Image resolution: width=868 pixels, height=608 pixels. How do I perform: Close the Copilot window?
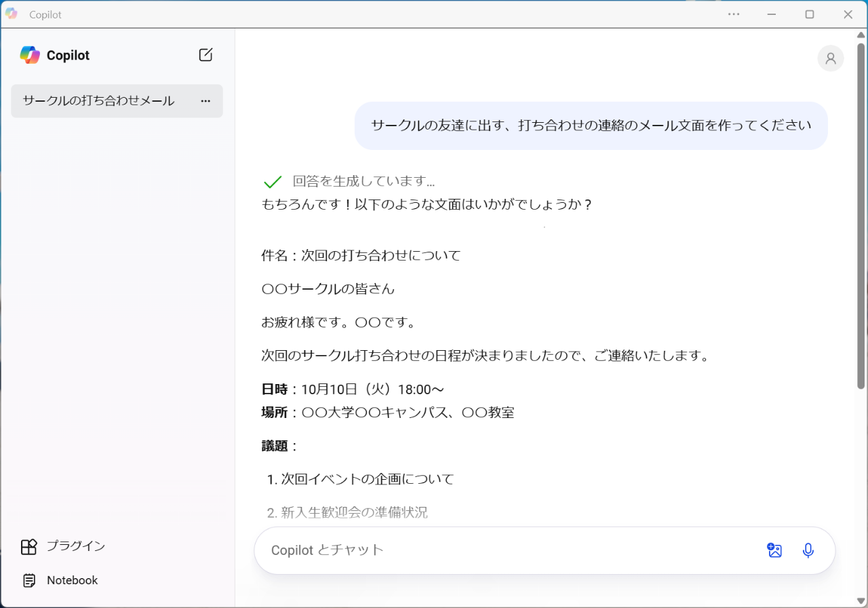click(848, 14)
